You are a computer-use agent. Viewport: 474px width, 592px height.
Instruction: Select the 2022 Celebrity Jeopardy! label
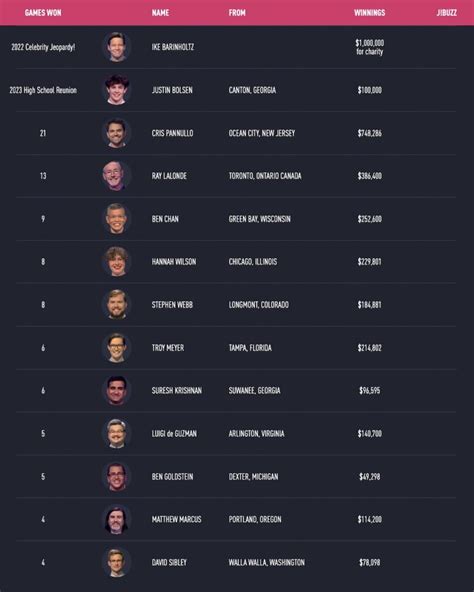click(43, 47)
